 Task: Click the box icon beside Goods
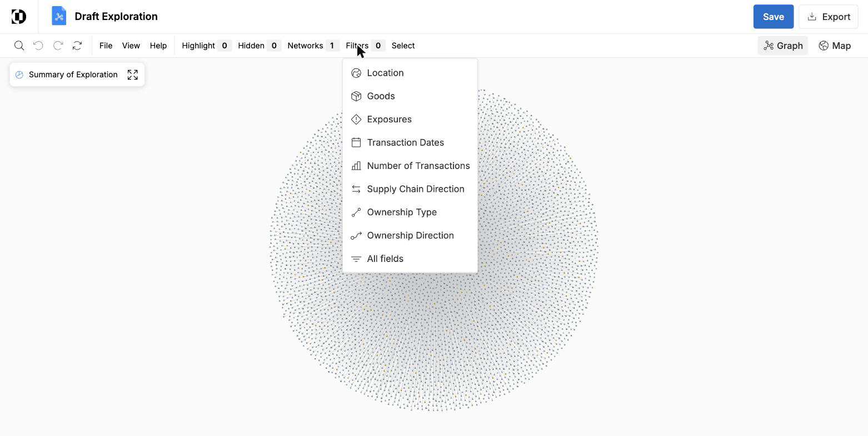coord(356,96)
